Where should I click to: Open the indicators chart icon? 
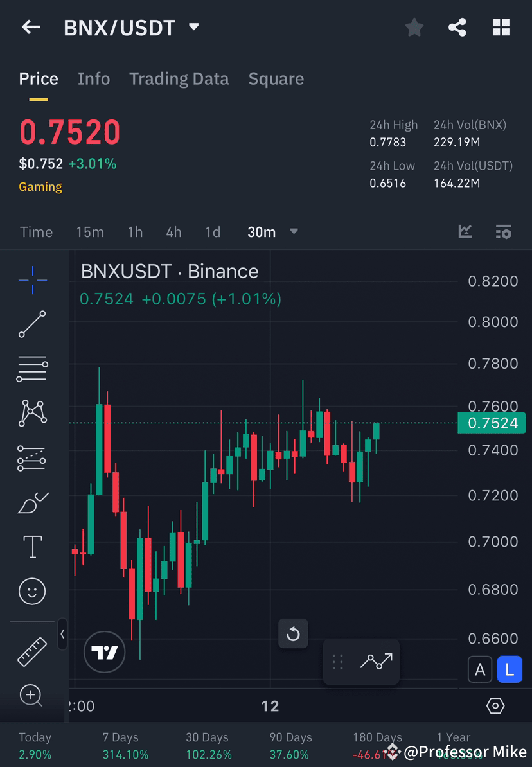coord(465,232)
